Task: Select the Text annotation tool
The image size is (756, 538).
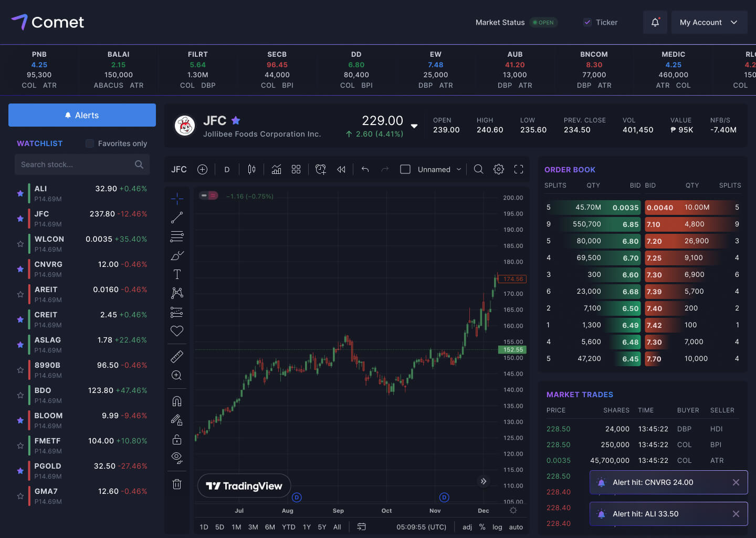Action: pyautogui.click(x=177, y=274)
